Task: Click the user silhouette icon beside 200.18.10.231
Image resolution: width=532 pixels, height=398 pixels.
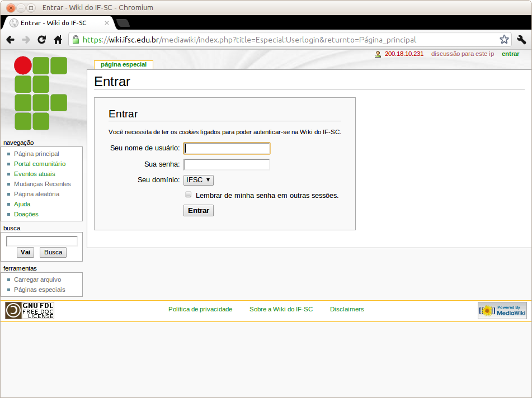Action: (378, 54)
